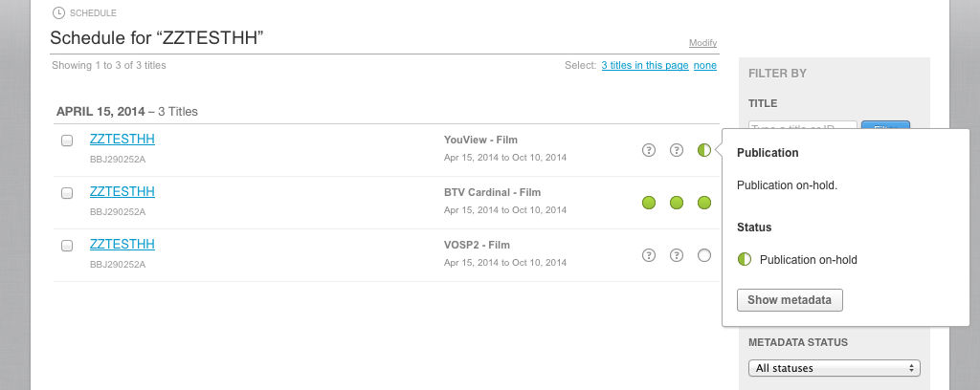
Task: Select '3 titles in this page' link
Action: (x=644, y=65)
